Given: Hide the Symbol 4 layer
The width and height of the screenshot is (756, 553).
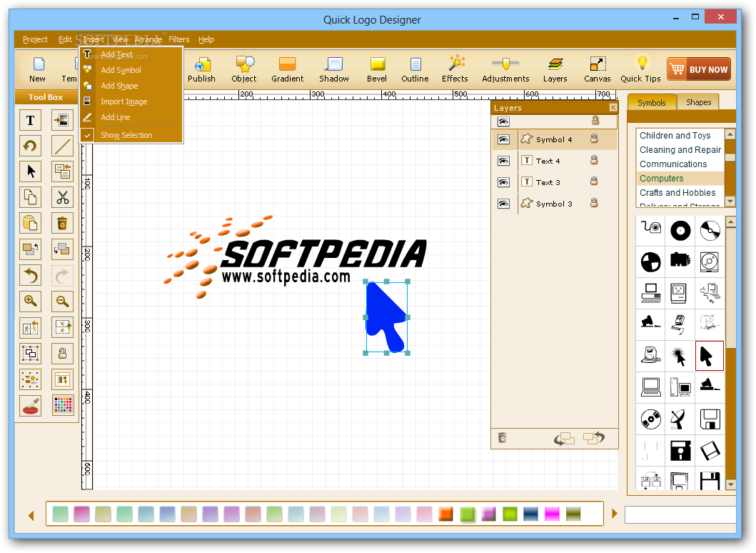Looking at the screenshot, I should [504, 139].
